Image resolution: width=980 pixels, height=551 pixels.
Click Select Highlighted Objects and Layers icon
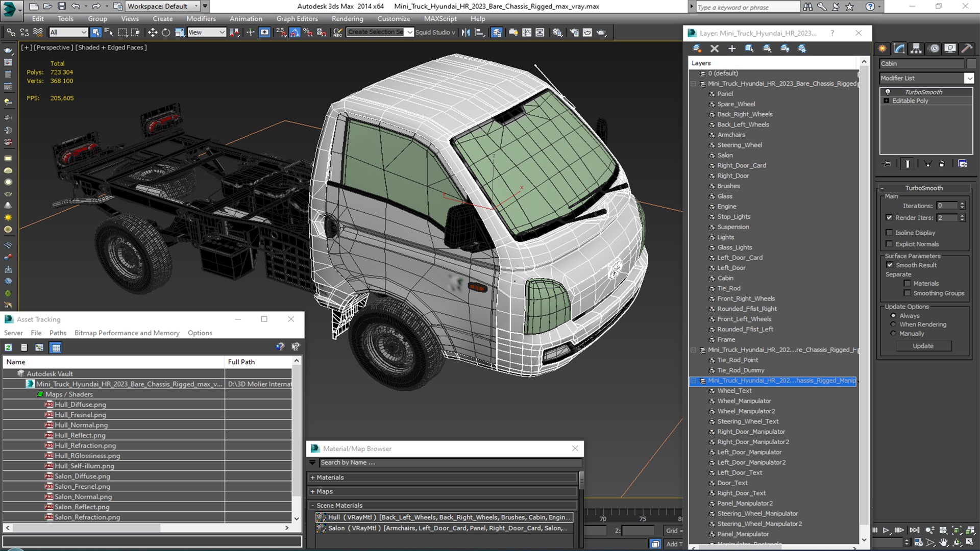749,48
